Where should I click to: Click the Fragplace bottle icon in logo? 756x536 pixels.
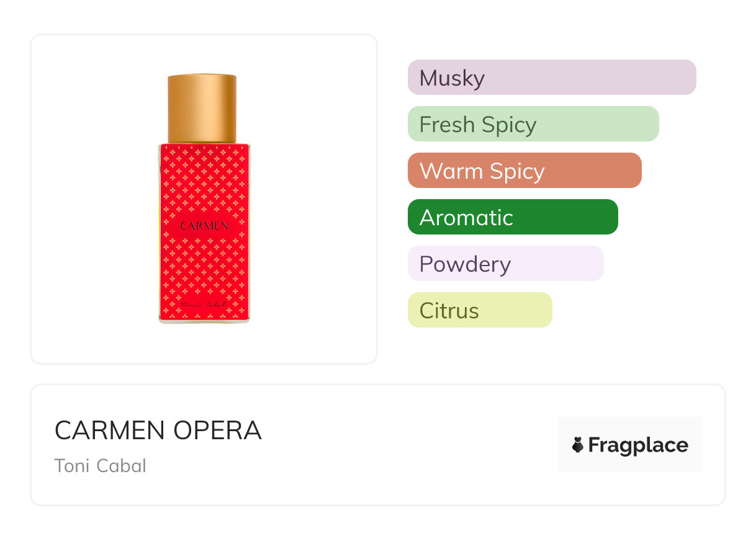point(578,445)
